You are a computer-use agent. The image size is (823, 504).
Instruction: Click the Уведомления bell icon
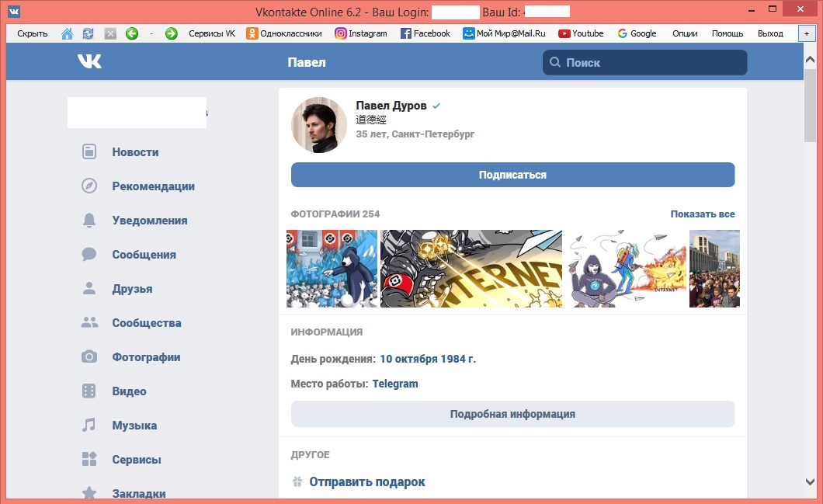[89, 220]
